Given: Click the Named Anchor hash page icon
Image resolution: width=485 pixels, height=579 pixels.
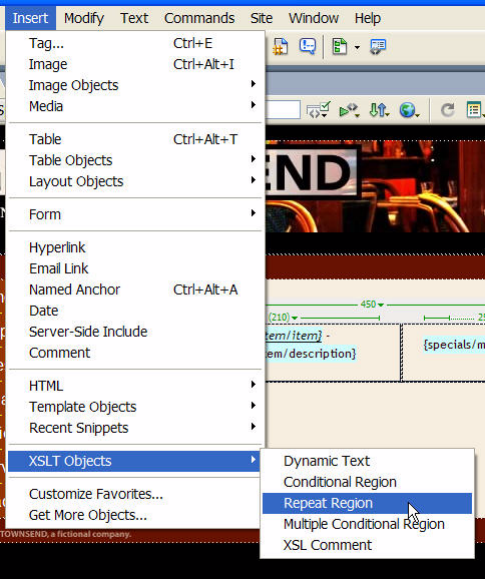Looking at the screenshot, I should (x=280, y=47).
